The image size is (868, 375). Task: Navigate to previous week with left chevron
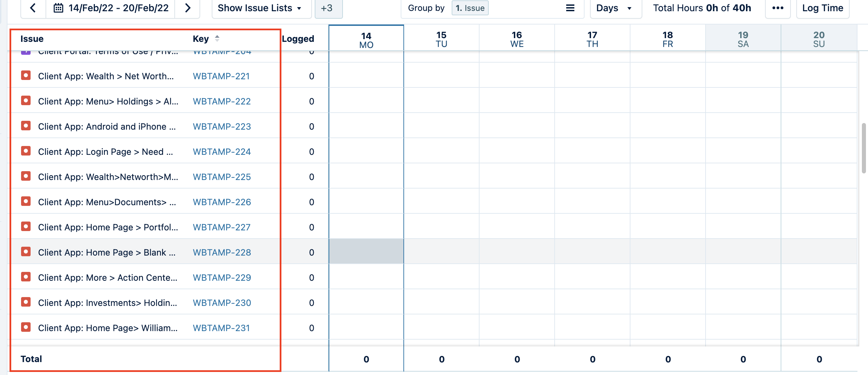[x=33, y=8]
